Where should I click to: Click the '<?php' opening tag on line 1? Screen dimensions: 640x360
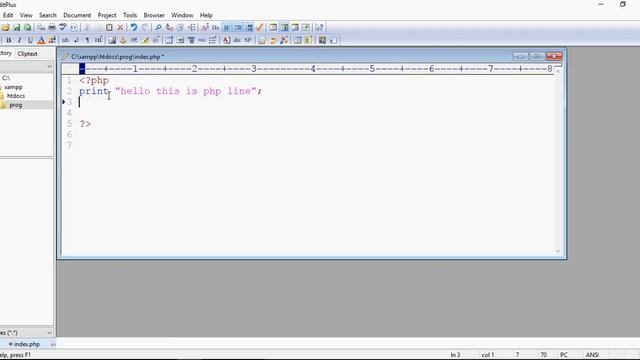pos(94,80)
